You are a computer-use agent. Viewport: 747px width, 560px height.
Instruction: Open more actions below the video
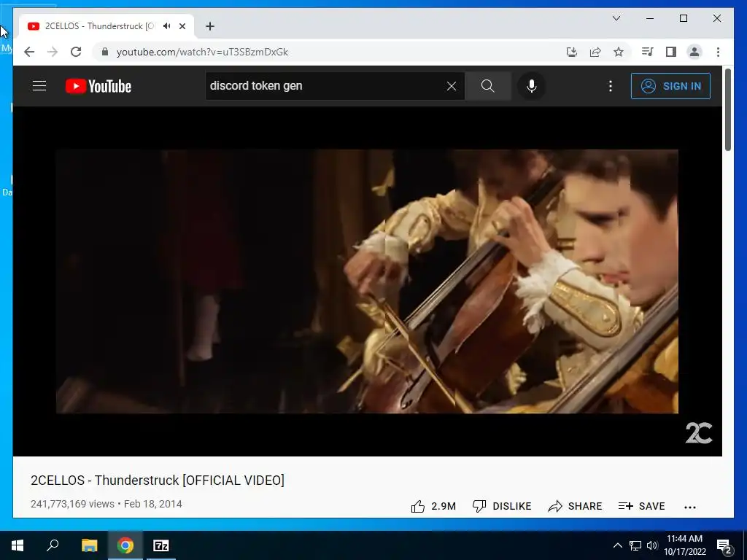pos(690,507)
